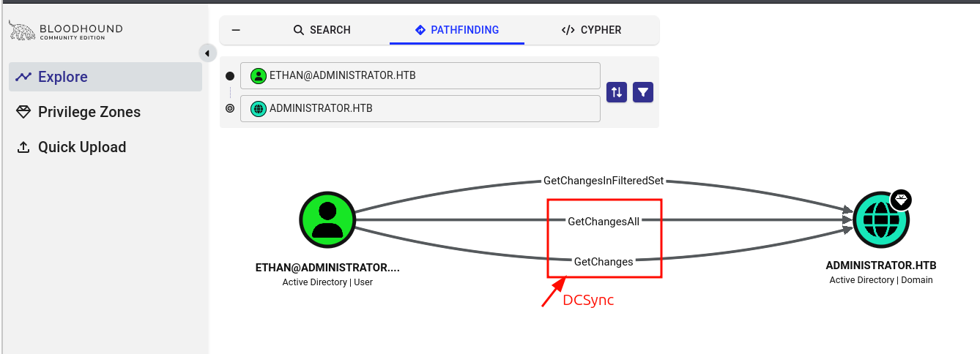Switch to the Cypher tab
The image size is (980, 354).
tap(591, 30)
